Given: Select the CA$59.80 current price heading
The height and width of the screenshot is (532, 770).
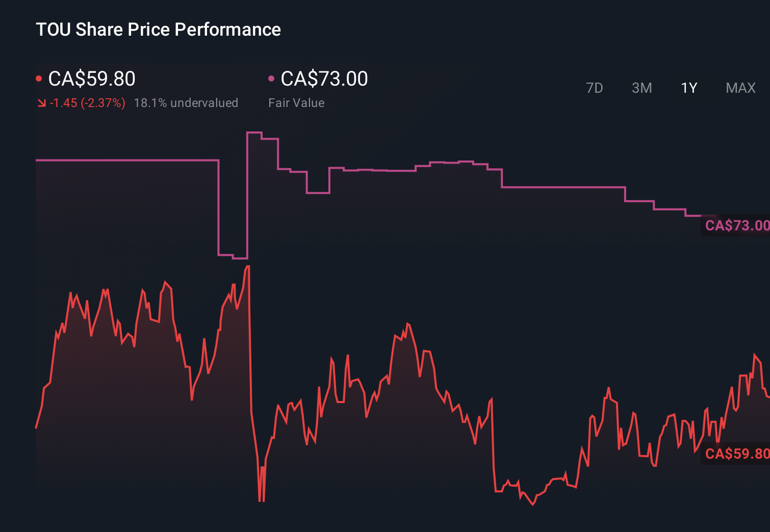Looking at the screenshot, I should click(x=91, y=79).
